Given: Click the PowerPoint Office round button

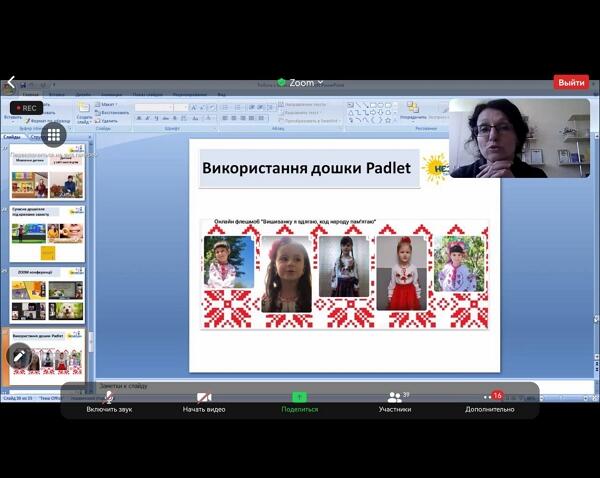Looking at the screenshot, I should coord(7,89).
